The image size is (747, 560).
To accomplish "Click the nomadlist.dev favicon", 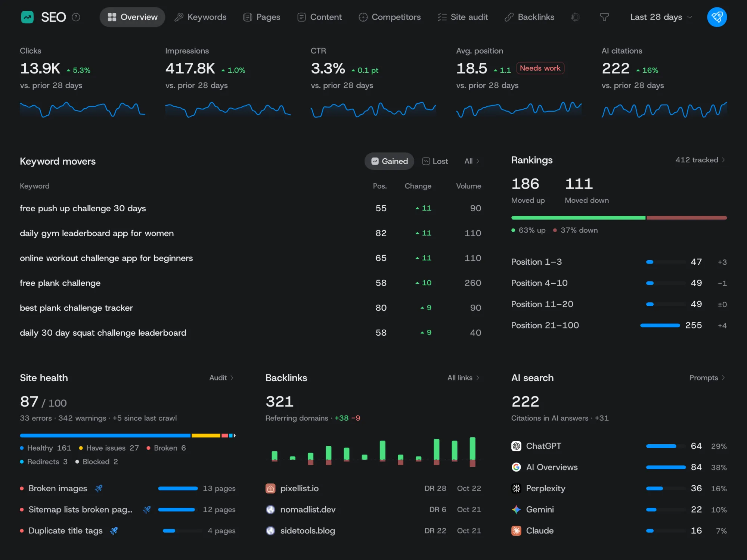I will tap(270, 510).
